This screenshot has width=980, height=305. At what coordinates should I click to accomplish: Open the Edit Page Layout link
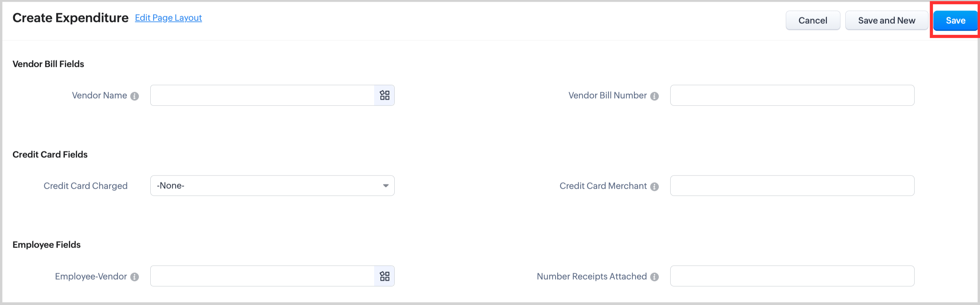[168, 18]
